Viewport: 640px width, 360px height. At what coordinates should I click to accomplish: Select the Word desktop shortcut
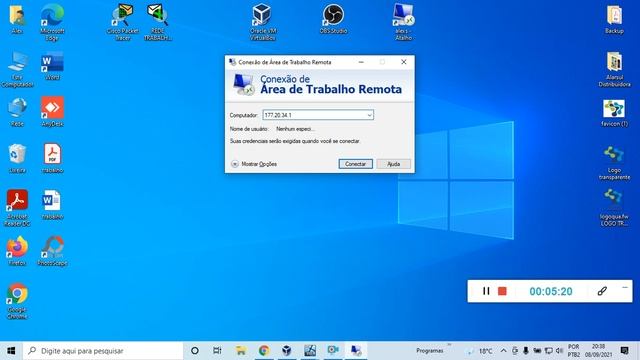[x=52, y=65]
